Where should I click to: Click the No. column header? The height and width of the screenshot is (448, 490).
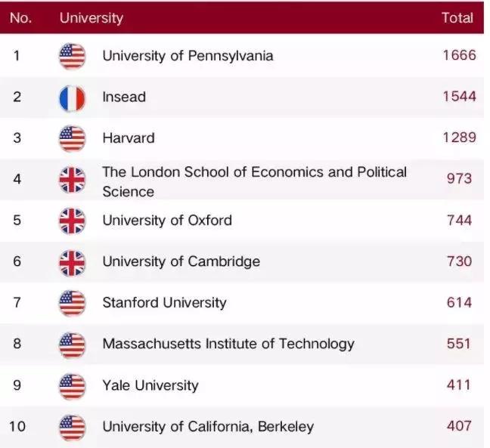coord(20,18)
